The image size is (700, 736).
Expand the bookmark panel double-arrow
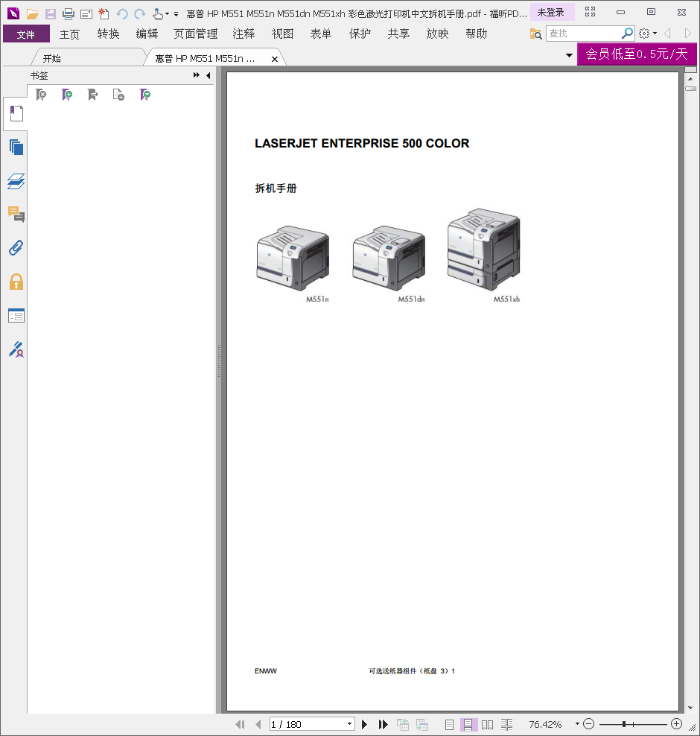click(x=196, y=75)
